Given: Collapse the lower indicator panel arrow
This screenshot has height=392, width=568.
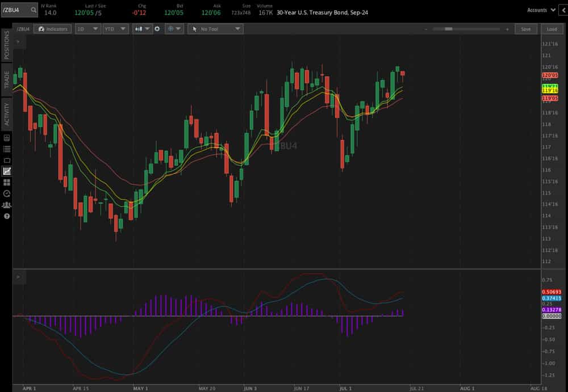Looking at the screenshot, I should [19, 277].
